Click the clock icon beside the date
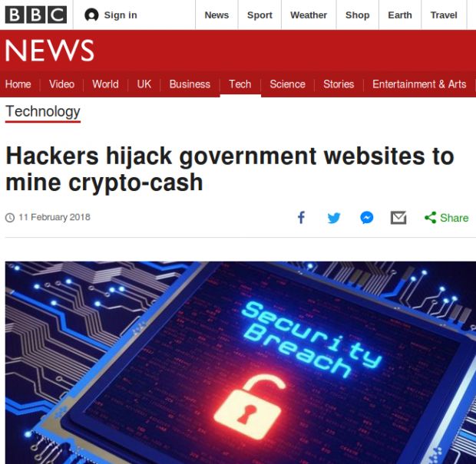Viewport: 476px width, 464px height. click(10, 218)
